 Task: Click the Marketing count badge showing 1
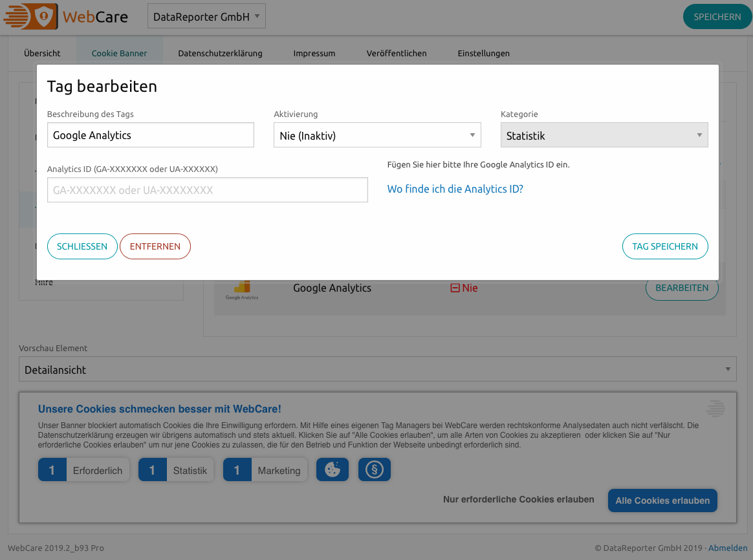(237, 470)
